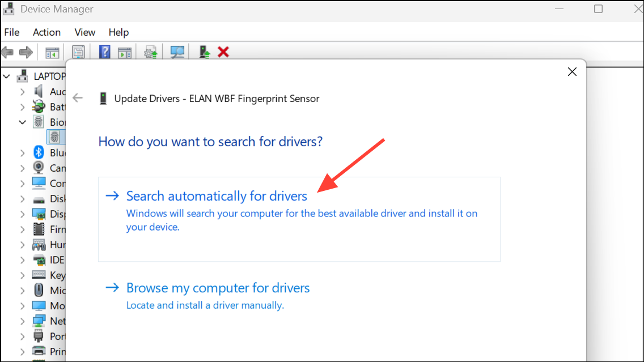The width and height of the screenshot is (644, 362).
Task: Open the Help menu
Action: (x=118, y=32)
